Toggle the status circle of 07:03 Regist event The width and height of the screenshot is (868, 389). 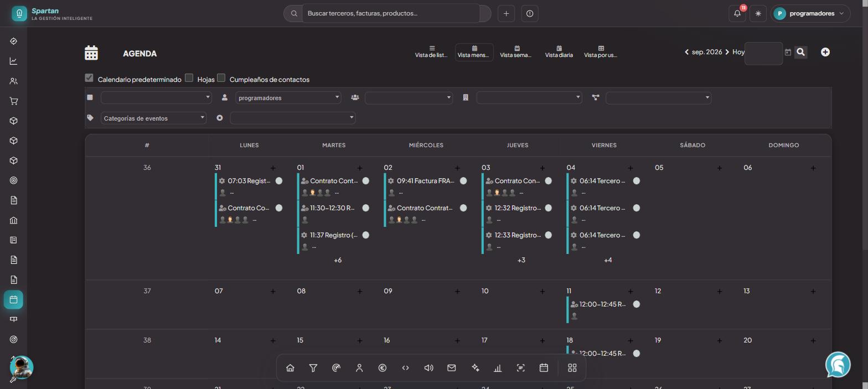(x=279, y=181)
